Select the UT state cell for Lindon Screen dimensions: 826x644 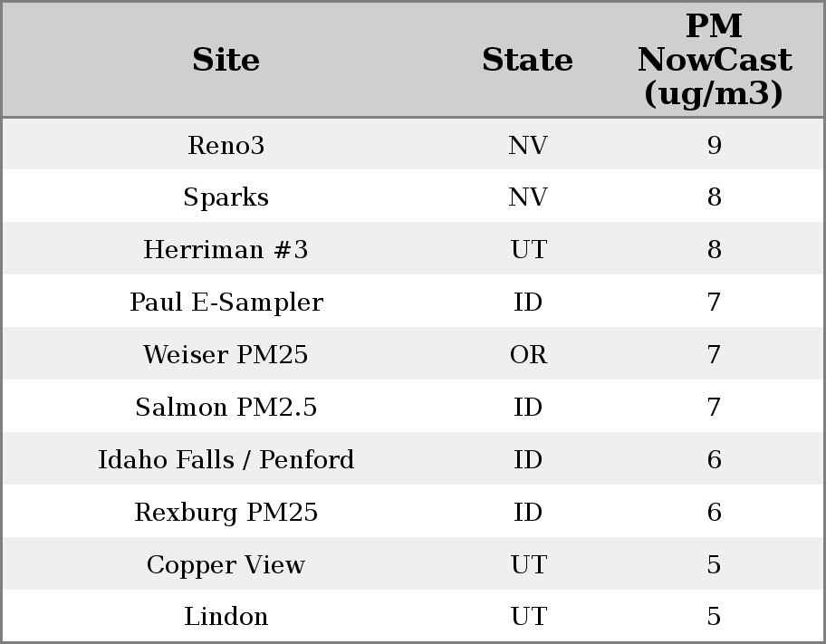click(x=528, y=617)
